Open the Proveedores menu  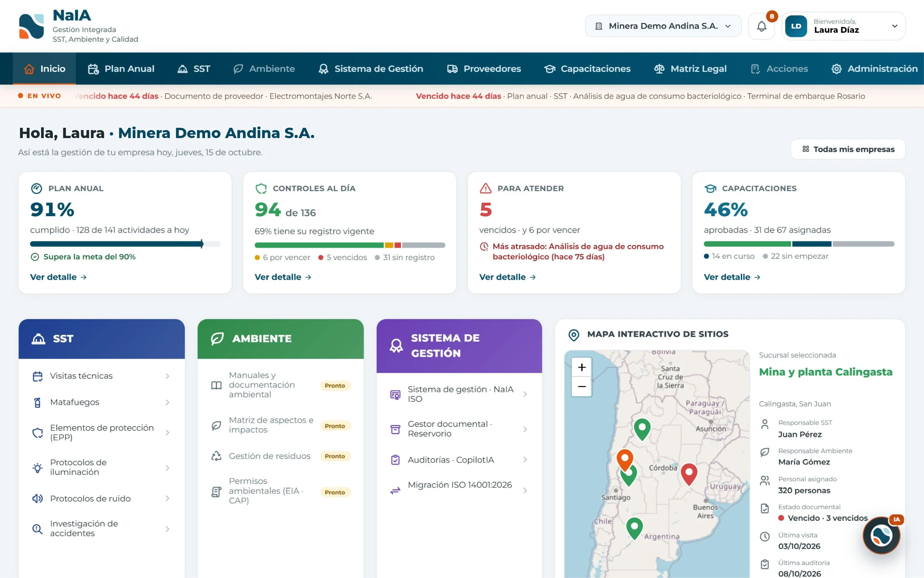click(x=484, y=69)
